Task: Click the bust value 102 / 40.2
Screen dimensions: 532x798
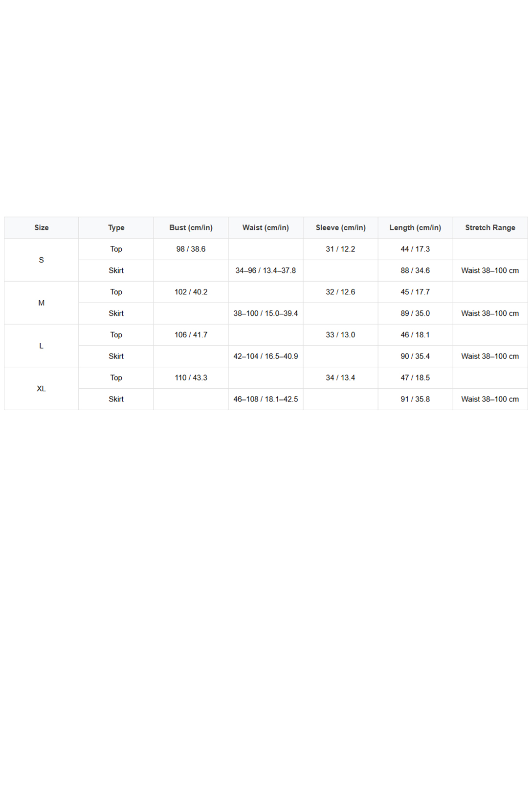Action: point(191,292)
